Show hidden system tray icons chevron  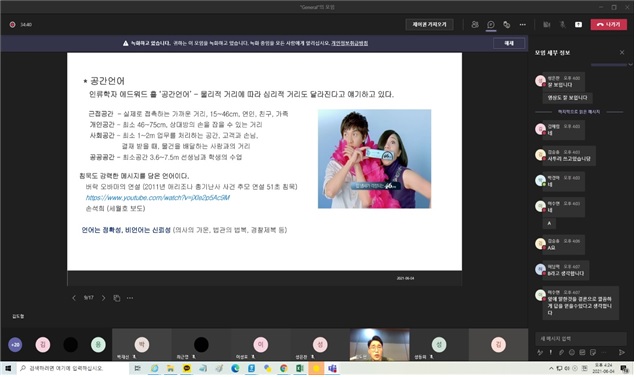551,368
